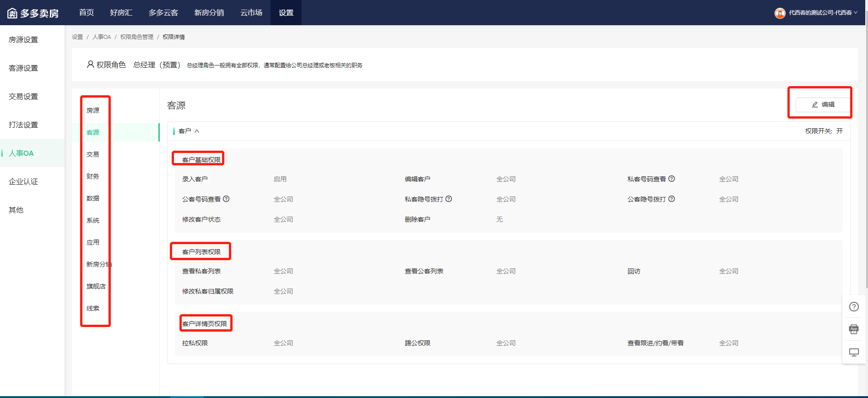Open the company account dropdown arrow
This screenshot has width=868, height=398.
pos(856,13)
